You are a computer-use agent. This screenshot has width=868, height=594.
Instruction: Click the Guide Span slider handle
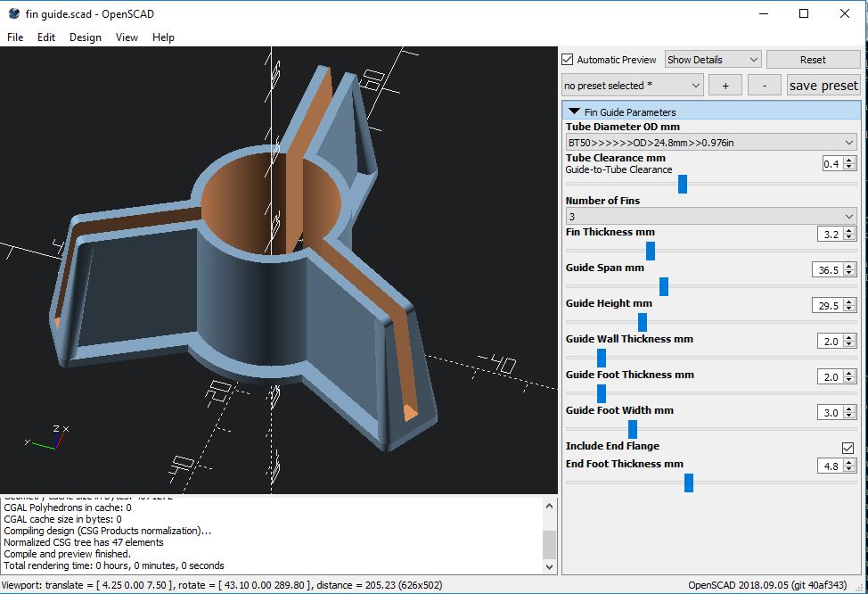[664, 286]
